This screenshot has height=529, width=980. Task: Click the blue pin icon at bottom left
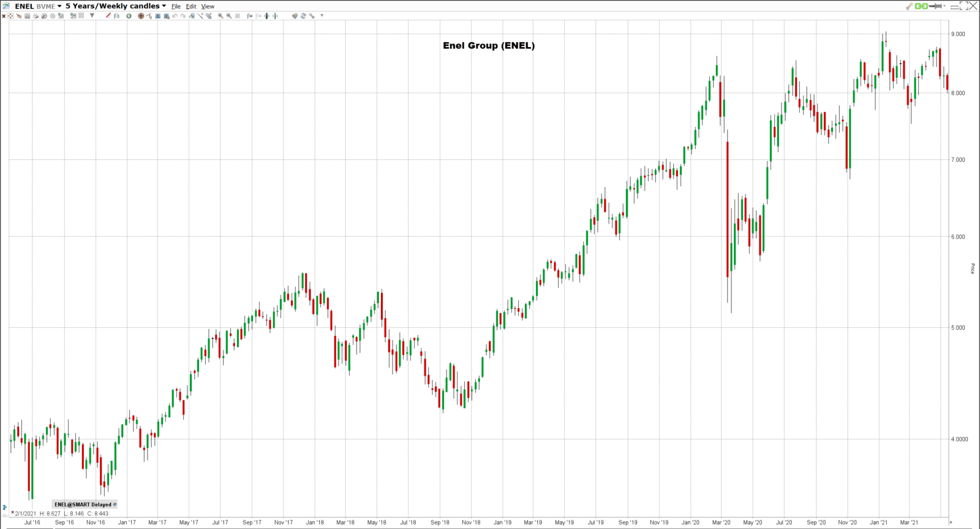pyautogui.click(x=5, y=508)
